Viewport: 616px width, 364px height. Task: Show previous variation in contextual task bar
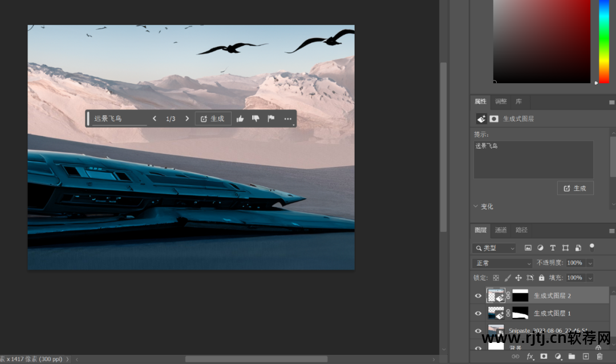click(x=155, y=118)
